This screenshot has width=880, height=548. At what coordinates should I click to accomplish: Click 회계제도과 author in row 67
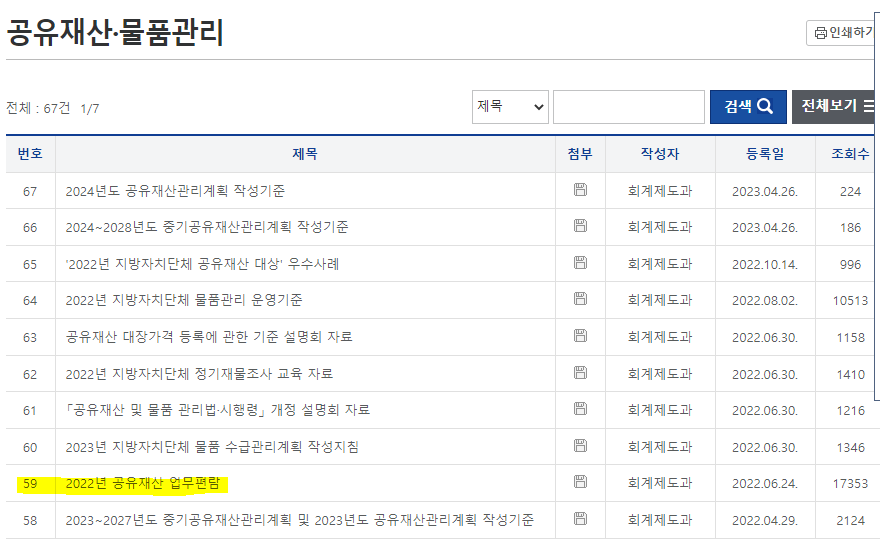[x=660, y=191]
